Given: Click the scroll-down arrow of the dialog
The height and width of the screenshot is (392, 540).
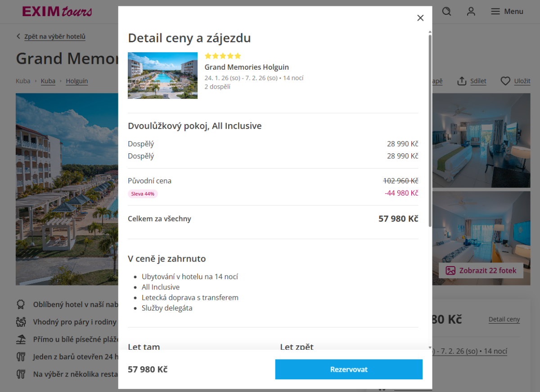Looking at the screenshot, I should (x=430, y=347).
